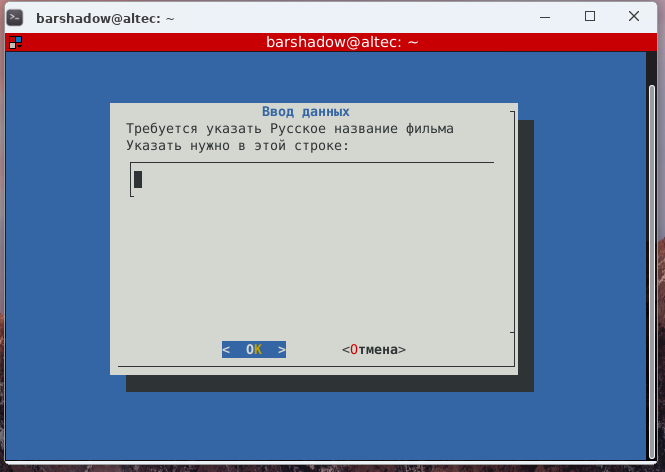Click the text 'Указать нужно в этой строке:'
The height and width of the screenshot is (472, 665).
click(238, 145)
